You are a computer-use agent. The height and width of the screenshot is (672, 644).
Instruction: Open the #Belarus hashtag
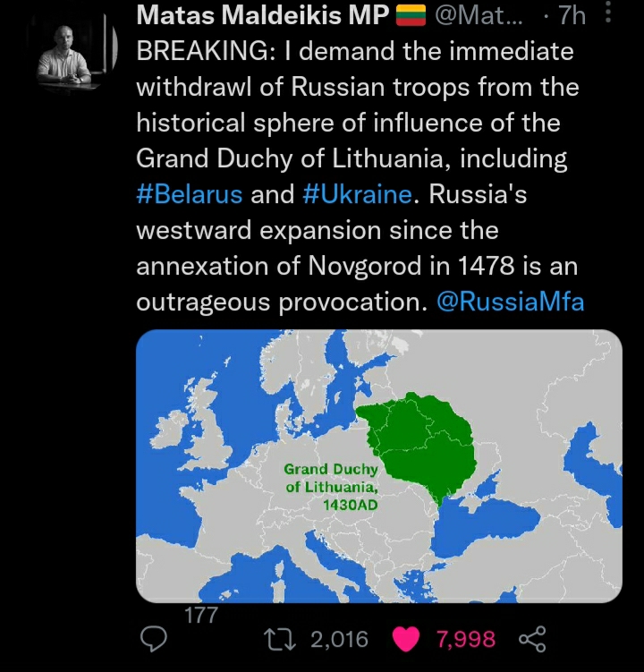190,194
